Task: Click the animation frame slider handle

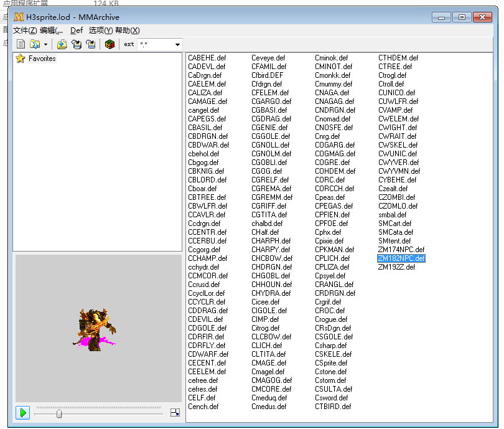Action: 59,413
